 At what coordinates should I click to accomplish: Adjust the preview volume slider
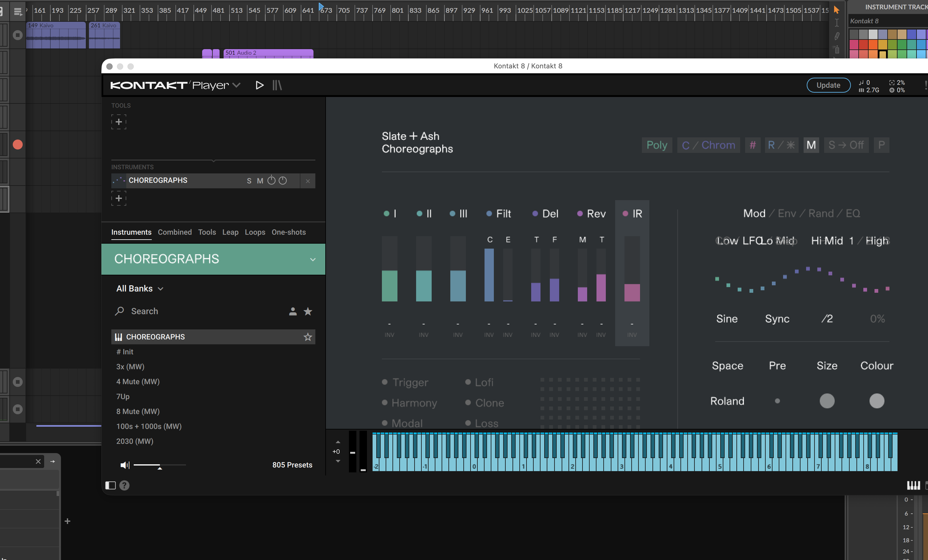point(160,466)
